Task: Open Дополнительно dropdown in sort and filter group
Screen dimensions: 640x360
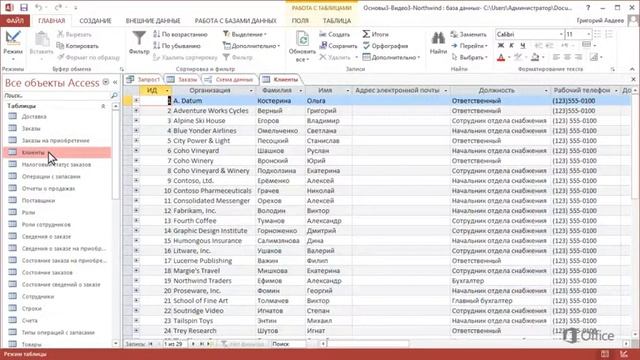Action: click(x=251, y=46)
